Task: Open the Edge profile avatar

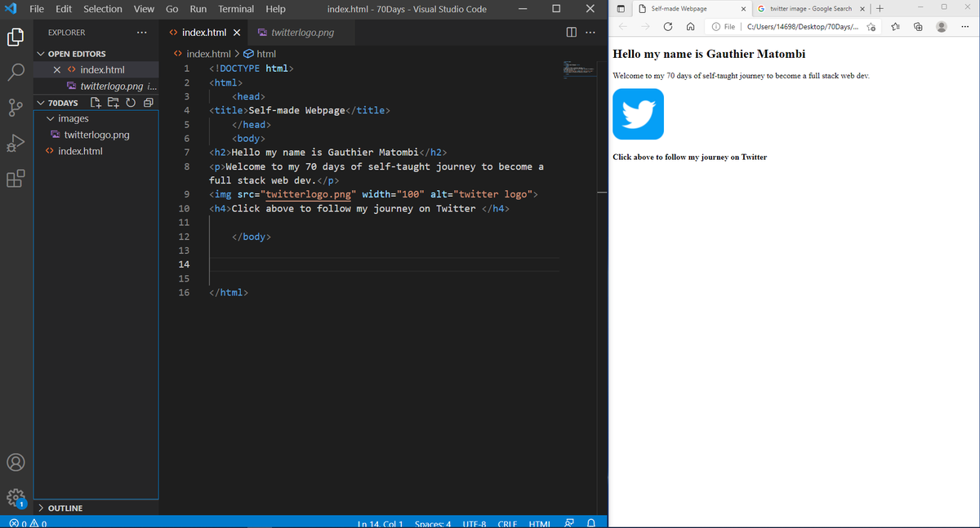Action: pyautogui.click(x=942, y=27)
